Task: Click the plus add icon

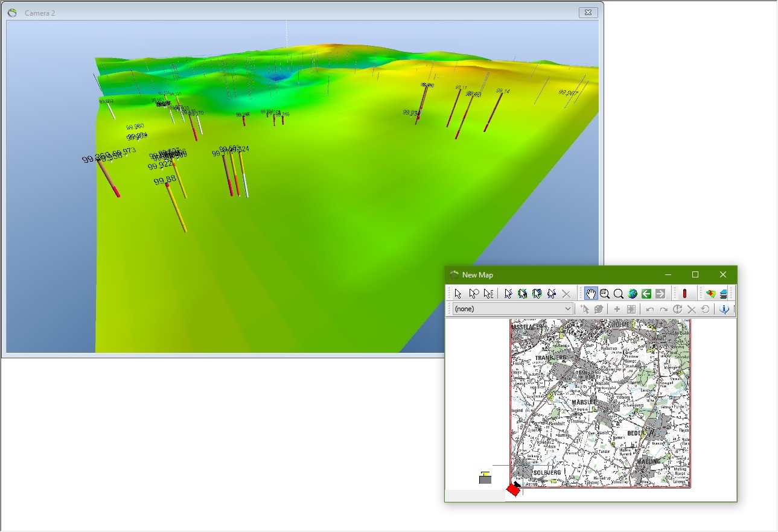Action: (617, 309)
